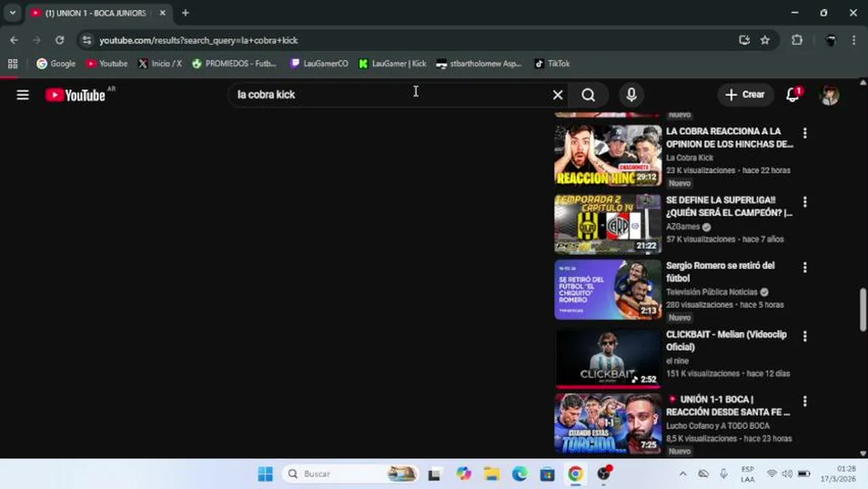Select the UNION 1 - BOCA JUNIORS tab
This screenshot has width=868, height=489.
pos(94,13)
